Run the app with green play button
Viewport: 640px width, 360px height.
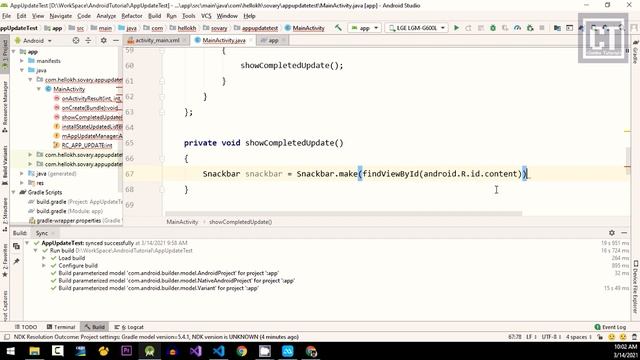tap(456, 28)
